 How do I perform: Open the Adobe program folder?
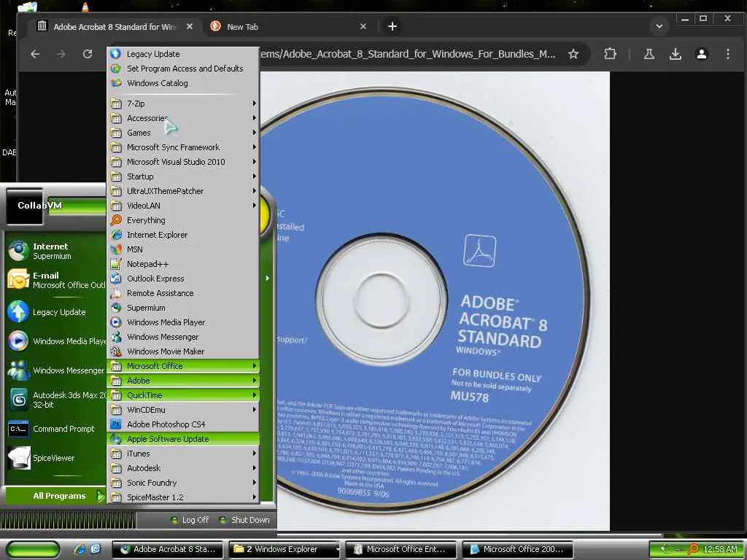click(183, 381)
